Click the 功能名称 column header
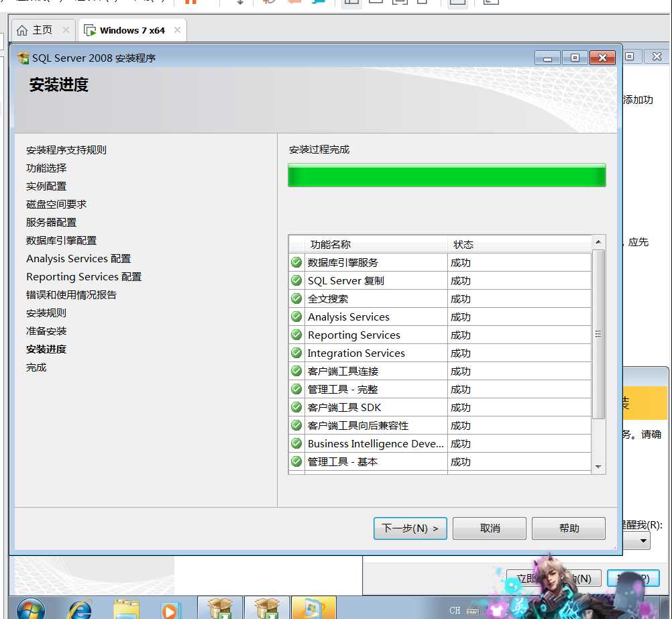 point(376,244)
